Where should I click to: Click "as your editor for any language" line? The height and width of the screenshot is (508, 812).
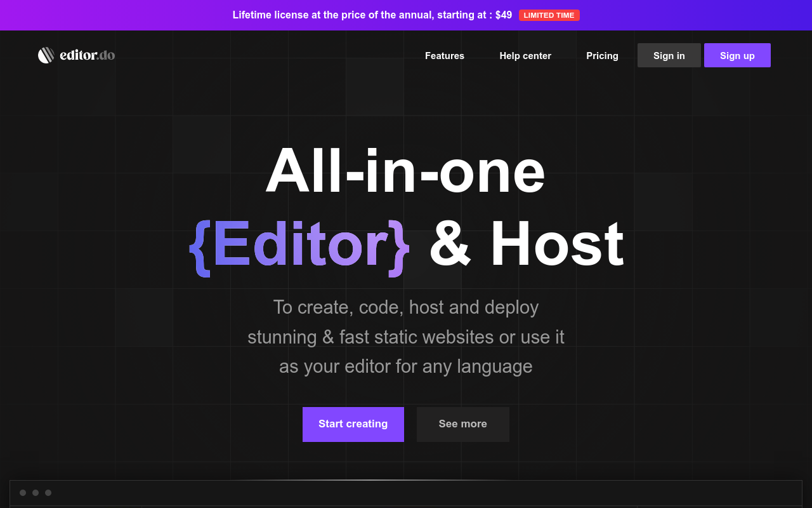click(x=406, y=366)
